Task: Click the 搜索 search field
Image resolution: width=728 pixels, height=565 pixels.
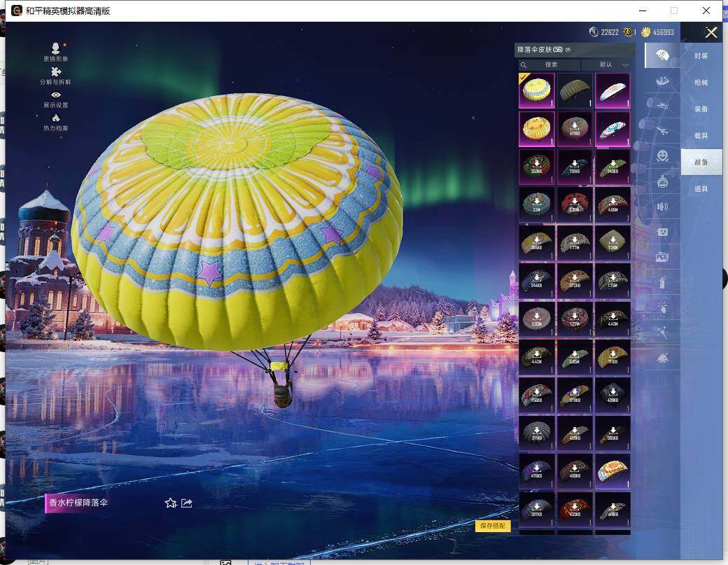Action: pos(549,64)
